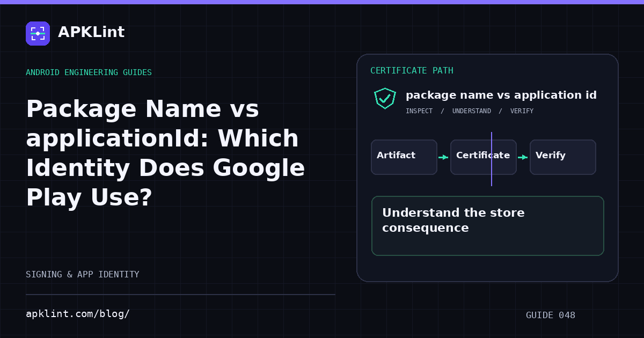The image size is (644, 338).
Task: Select the Verify step box
Action: (x=563, y=157)
